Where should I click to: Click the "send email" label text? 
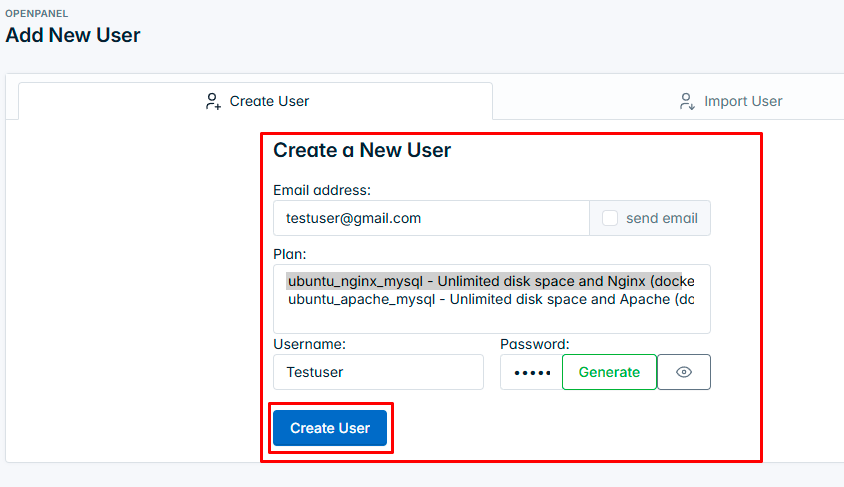(661, 218)
